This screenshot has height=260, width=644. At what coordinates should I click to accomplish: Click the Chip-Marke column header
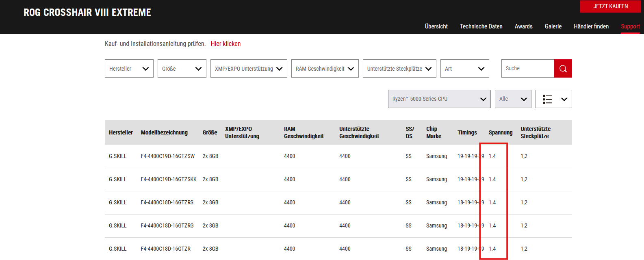tap(434, 132)
